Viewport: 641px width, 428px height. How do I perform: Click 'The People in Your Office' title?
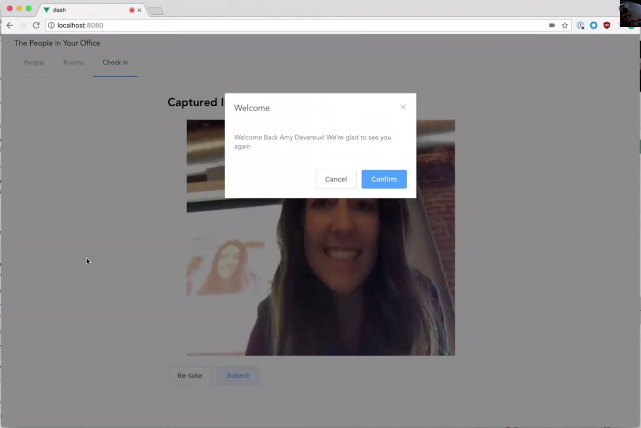click(57, 43)
